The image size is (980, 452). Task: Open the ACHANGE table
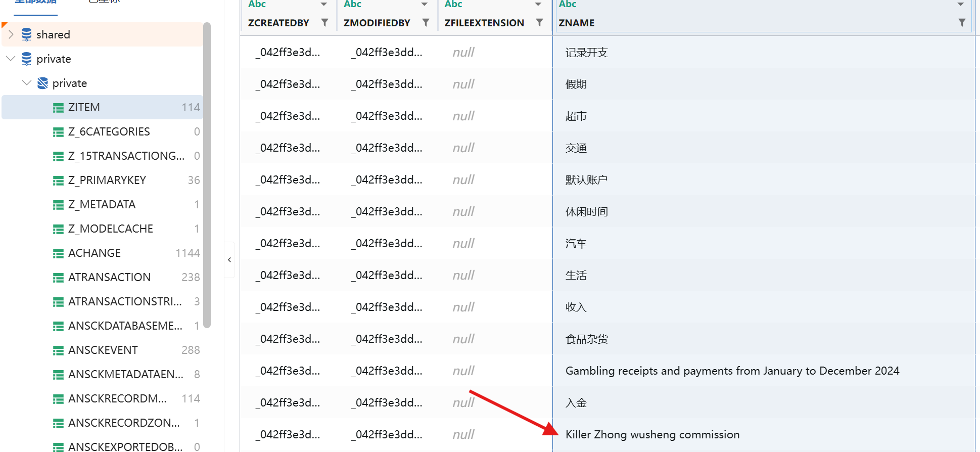(x=103, y=253)
